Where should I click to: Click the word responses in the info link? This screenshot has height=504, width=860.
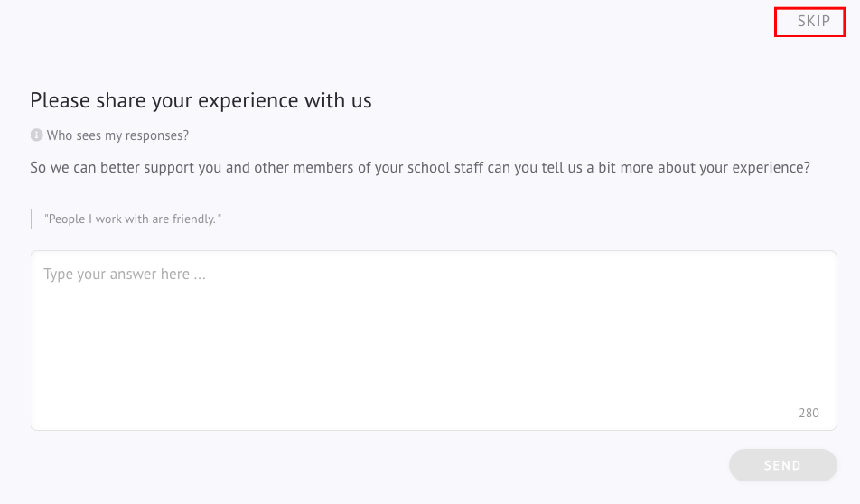154,136
